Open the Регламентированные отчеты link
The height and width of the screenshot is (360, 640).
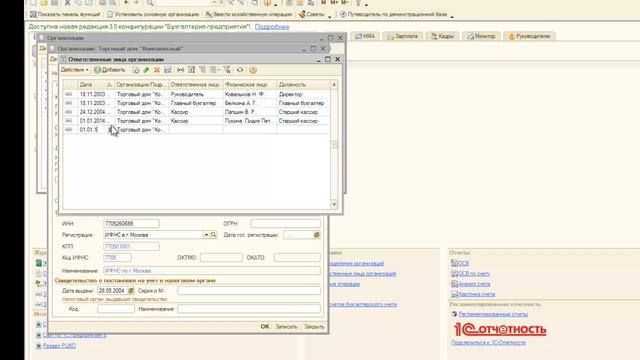point(493,314)
